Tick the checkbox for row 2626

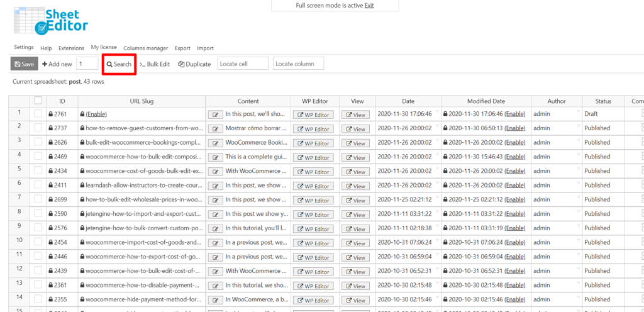point(38,142)
